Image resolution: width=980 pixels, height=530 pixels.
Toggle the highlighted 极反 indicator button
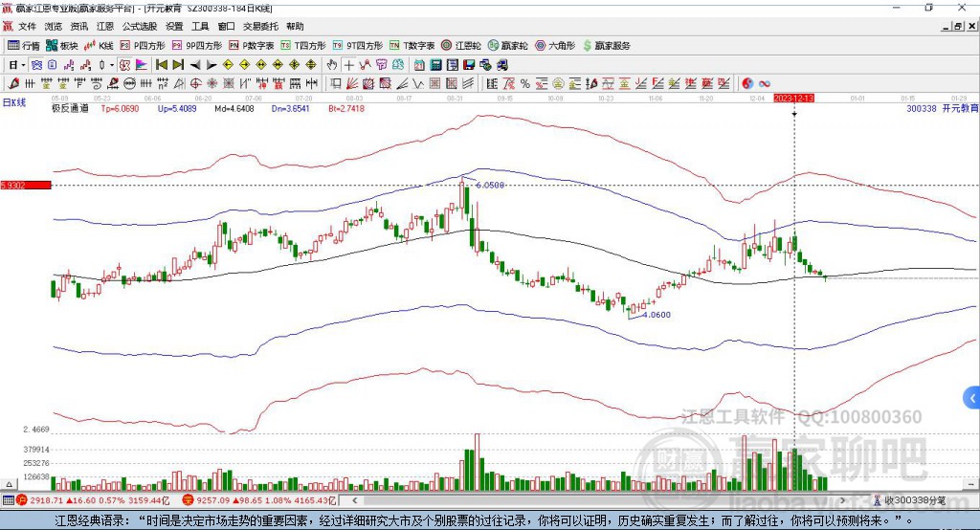(125, 65)
